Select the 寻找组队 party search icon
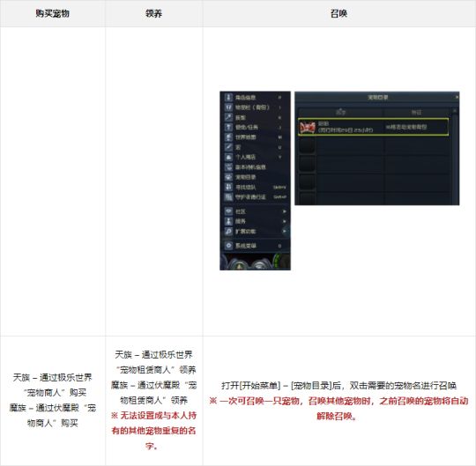The width and height of the screenshot is (476, 466). [228, 187]
